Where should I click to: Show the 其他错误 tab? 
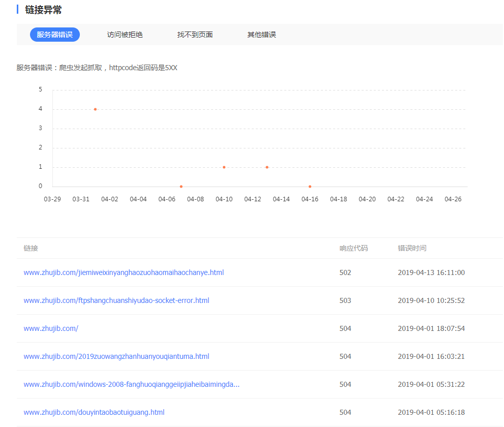pos(261,35)
